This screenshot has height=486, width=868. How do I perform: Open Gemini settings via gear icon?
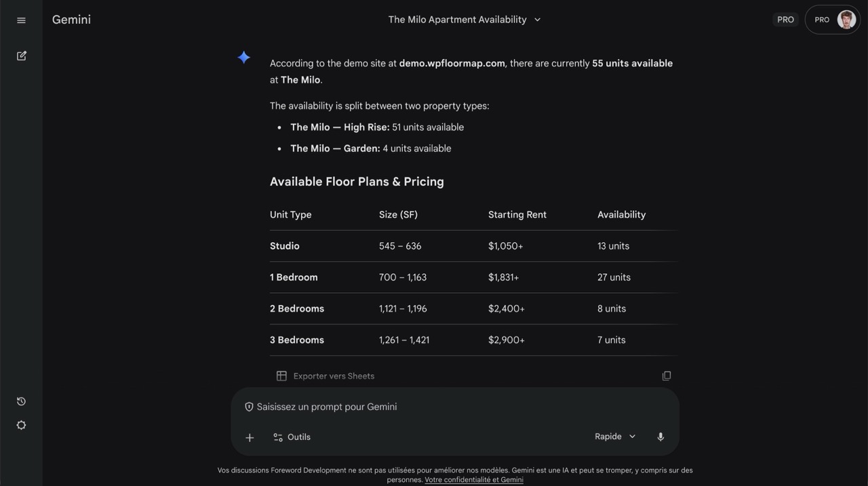tap(20, 424)
